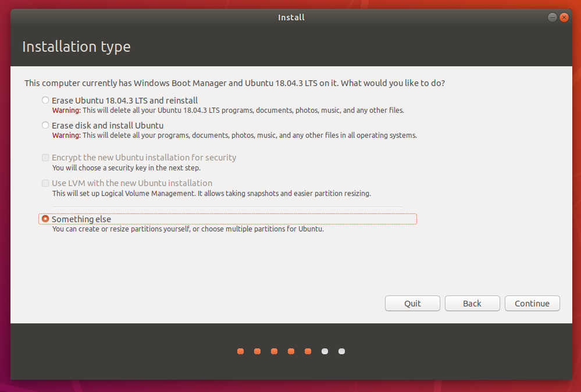
Task: Minimize the Install window
Action: (552, 17)
